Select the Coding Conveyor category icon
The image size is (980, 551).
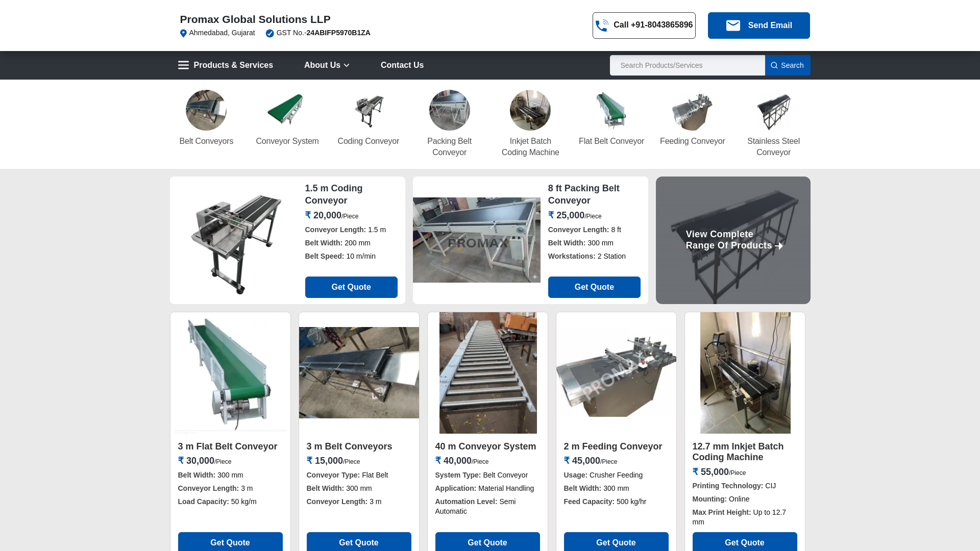point(369,110)
